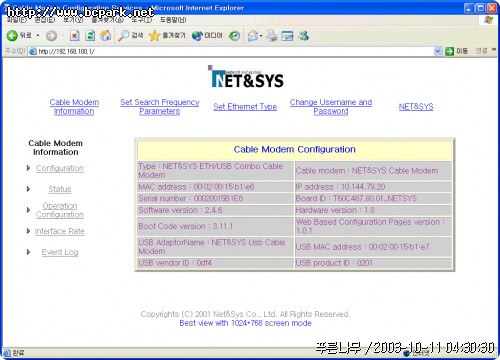Open the second menu (Edit) in menu bar
This screenshot has height=360, width=500.
[45, 20]
